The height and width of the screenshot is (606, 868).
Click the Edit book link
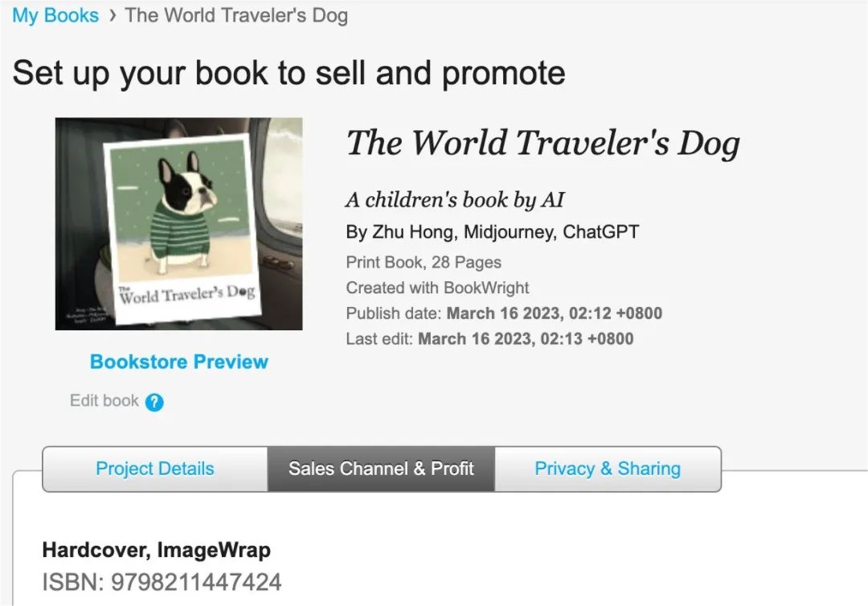pyautogui.click(x=104, y=401)
